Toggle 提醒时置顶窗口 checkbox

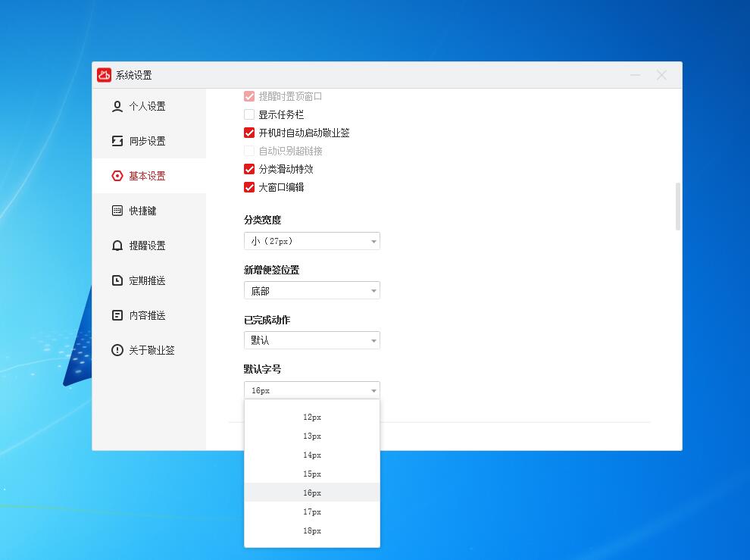pos(249,96)
